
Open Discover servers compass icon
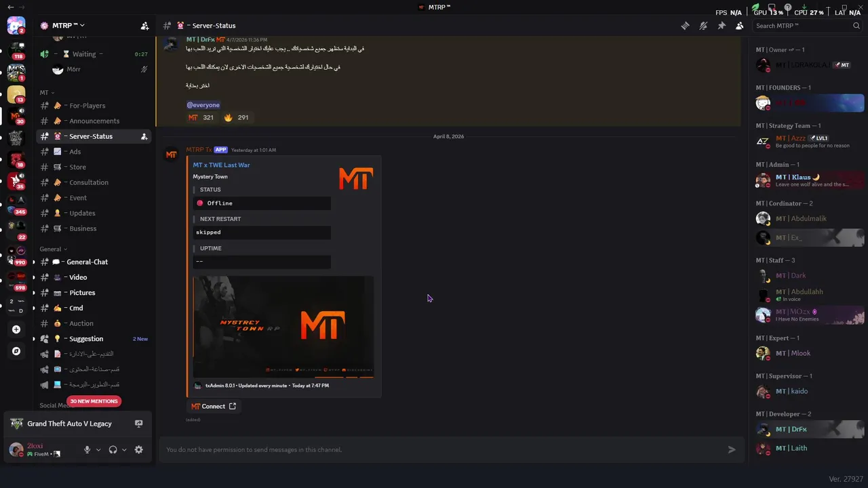tap(16, 351)
